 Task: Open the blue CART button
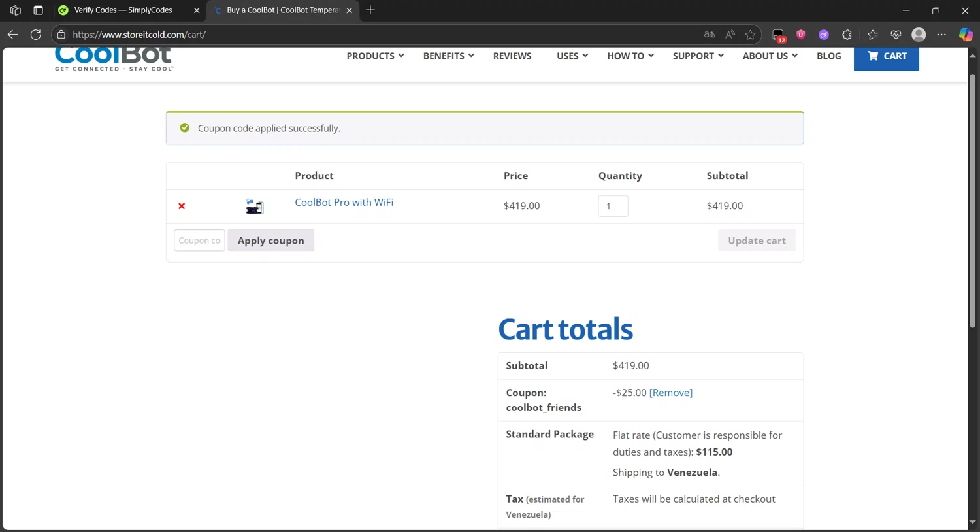coord(886,58)
